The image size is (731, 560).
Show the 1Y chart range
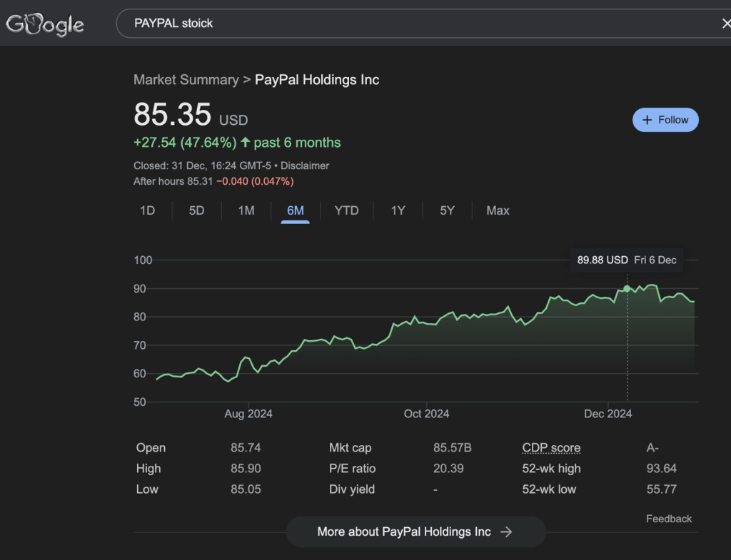click(x=398, y=210)
